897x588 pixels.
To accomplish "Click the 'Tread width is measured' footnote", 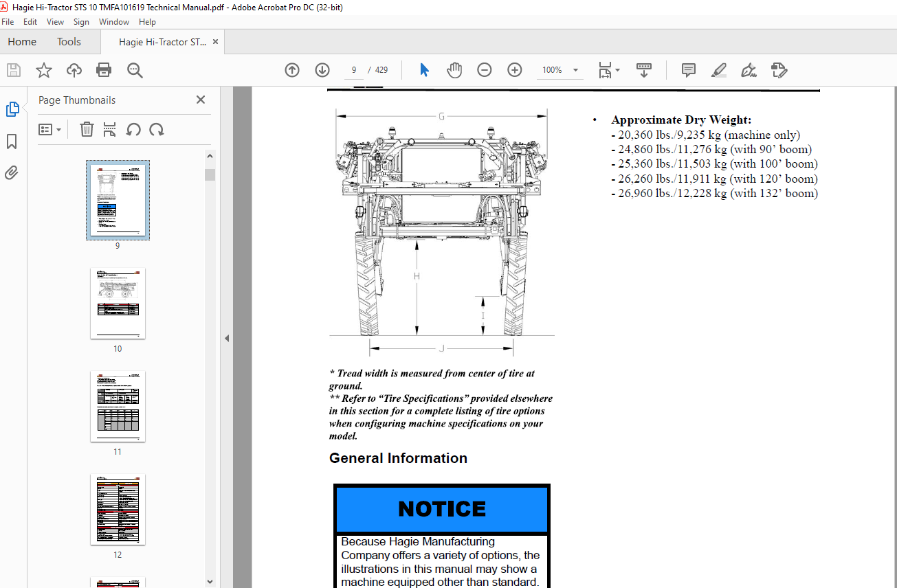I will 432,379.
